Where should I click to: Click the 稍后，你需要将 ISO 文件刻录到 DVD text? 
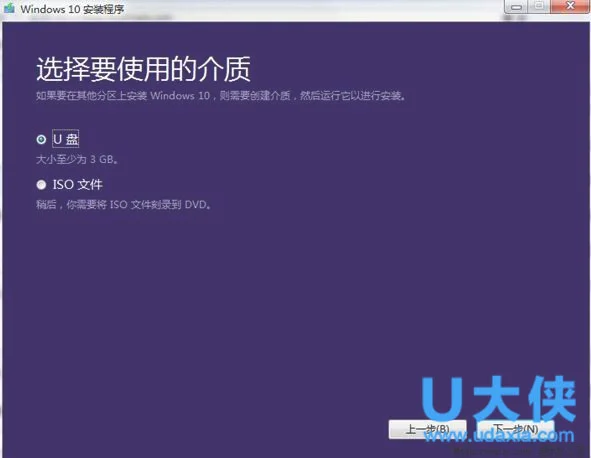pos(124,205)
